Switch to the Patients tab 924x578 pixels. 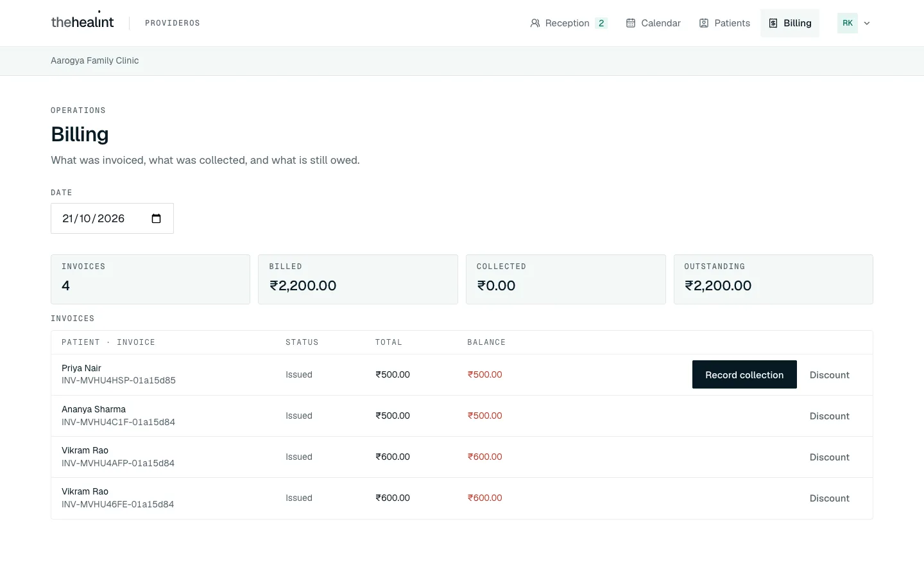pyautogui.click(x=724, y=23)
